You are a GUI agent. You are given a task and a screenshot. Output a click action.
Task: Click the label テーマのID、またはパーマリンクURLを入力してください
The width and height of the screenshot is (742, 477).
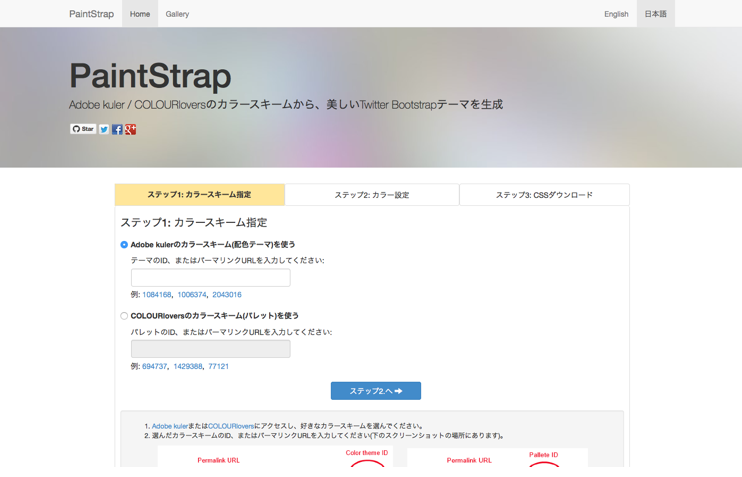228,260
